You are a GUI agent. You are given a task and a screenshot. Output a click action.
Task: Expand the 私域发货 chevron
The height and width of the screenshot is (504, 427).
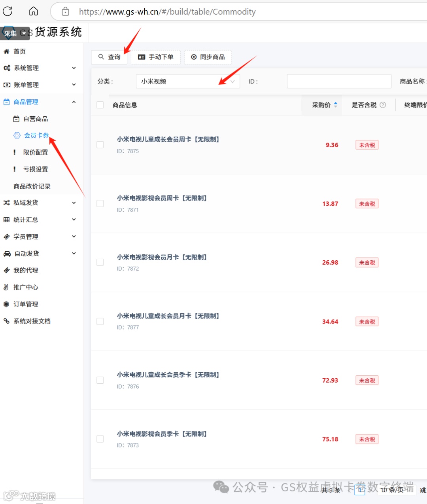pos(74,203)
